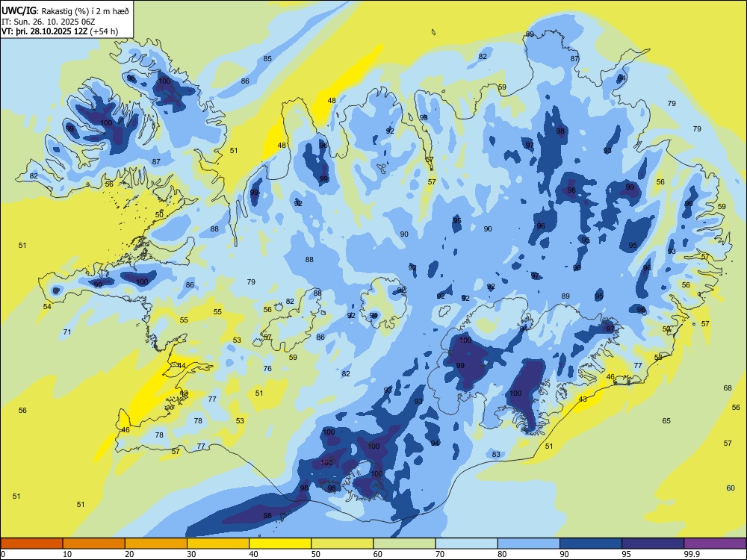Click the '44' humidity value on the map

pyautogui.click(x=182, y=366)
